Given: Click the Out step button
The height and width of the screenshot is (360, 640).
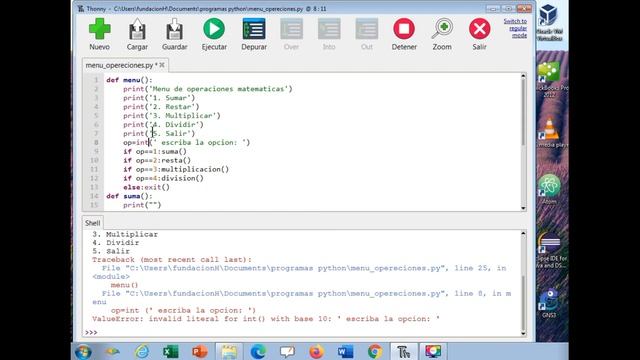Looking at the screenshot, I should point(367,34).
